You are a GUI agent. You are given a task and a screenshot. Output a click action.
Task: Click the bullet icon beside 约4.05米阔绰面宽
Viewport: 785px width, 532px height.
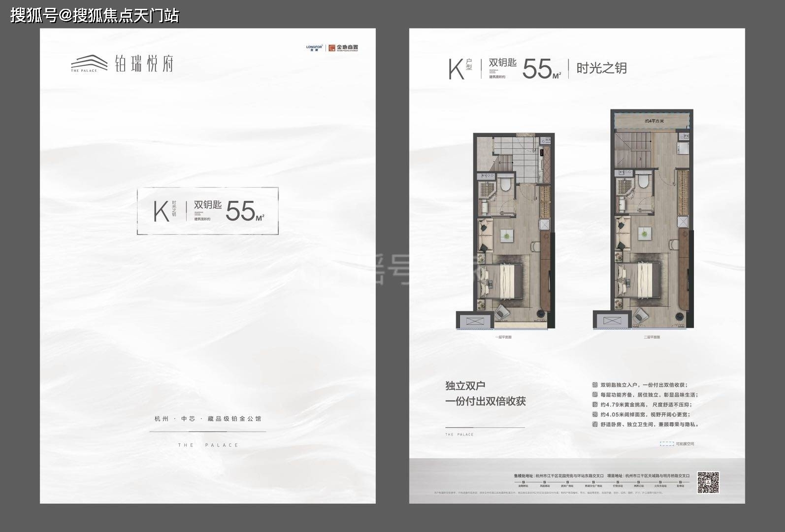coord(595,415)
